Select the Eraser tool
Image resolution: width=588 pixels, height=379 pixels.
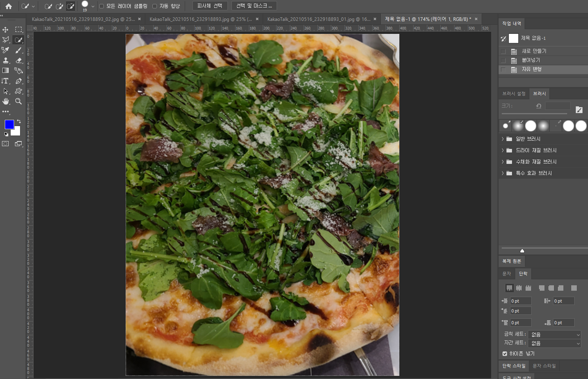click(19, 60)
